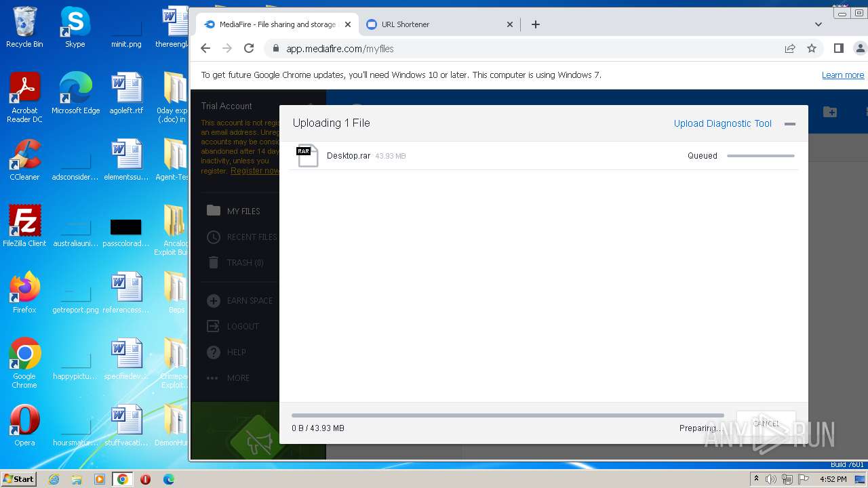Image resolution: width=868 pixels, height=488 pixels.
Task: Click Desktop.rar queued progress bar
Action: (761, 156)
